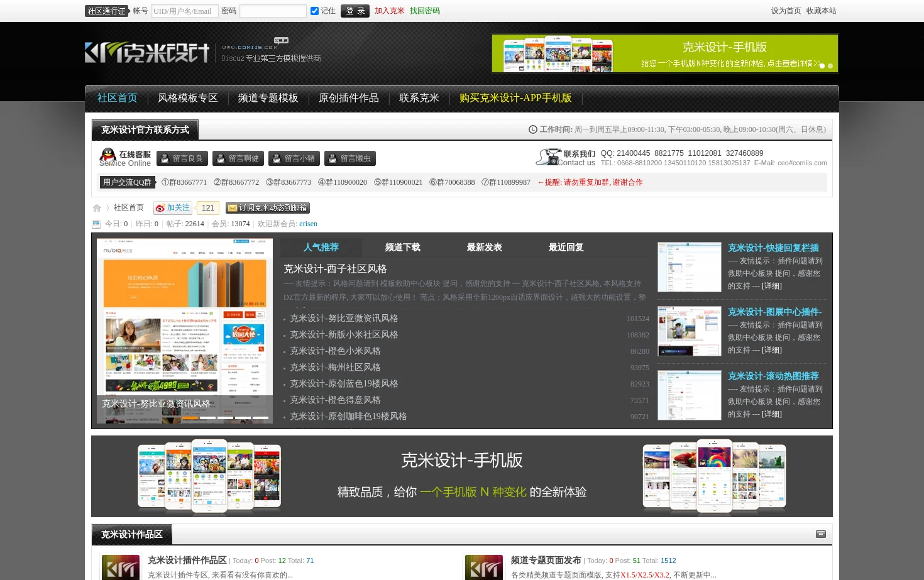Open 联系克米 in navigation

419,98
